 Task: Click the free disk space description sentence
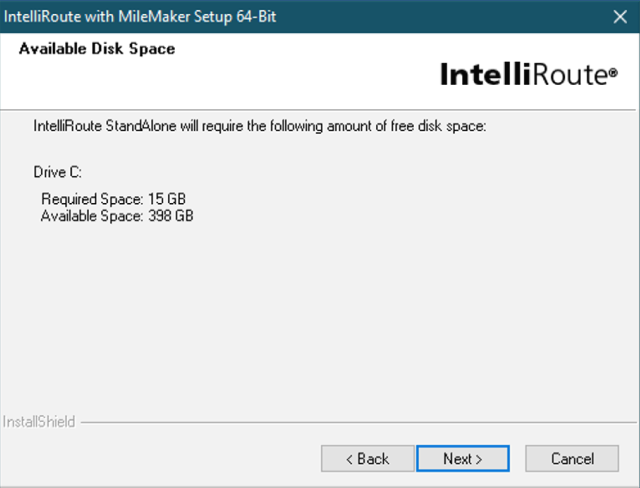[x=260, y=126]
